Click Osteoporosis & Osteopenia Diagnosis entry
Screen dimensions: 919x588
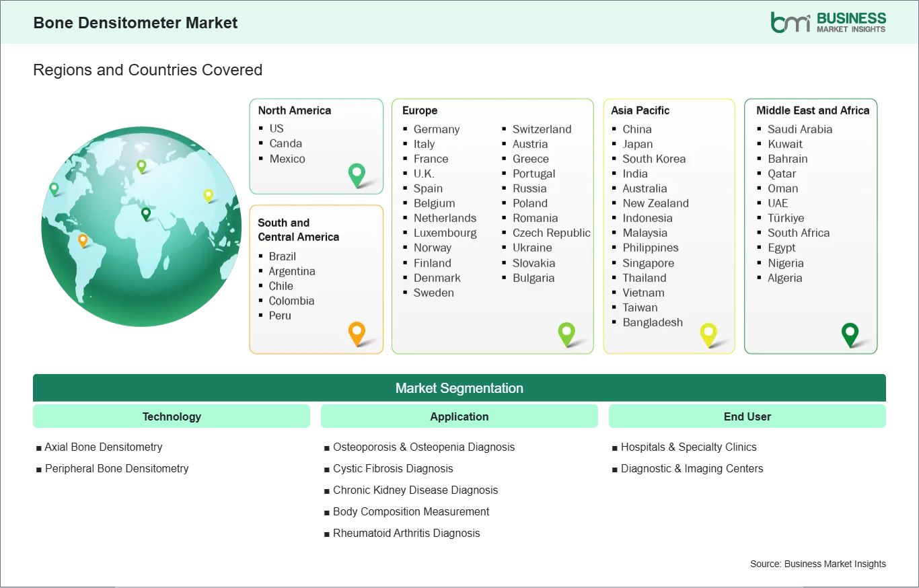423,447
